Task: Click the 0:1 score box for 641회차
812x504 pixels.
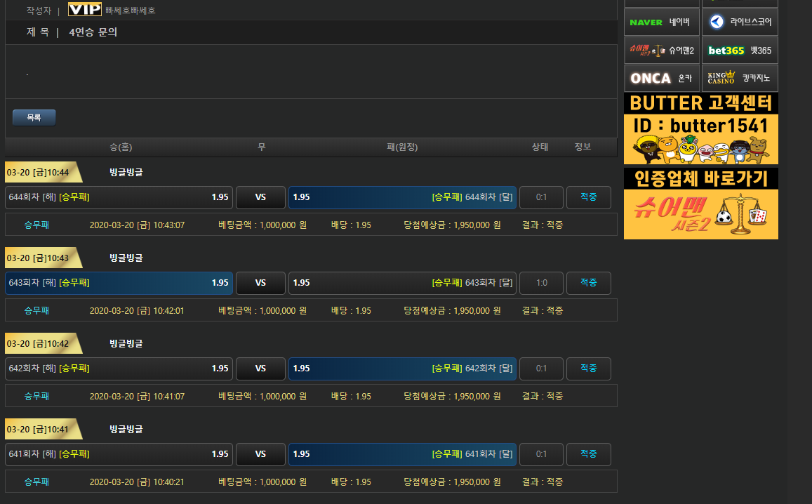Action: click(x=541, y=454)
